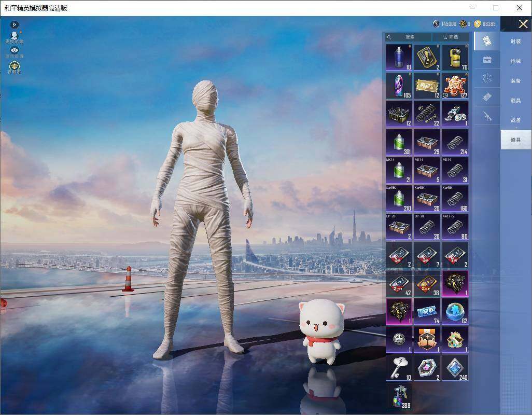Open the 装备 equipment category
Image resolution: width=532 pixels, height=415 pixels.
click(x=516, y=81)
